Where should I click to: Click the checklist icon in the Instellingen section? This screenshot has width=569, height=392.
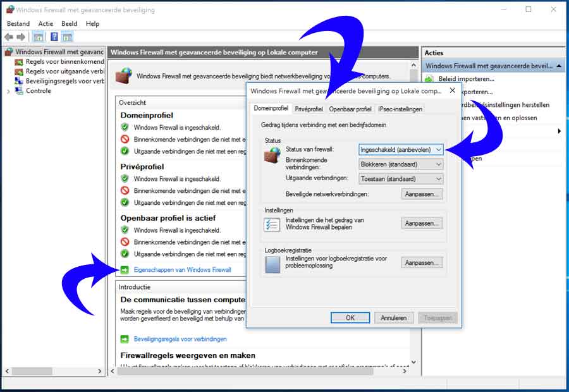click(272, 224)
